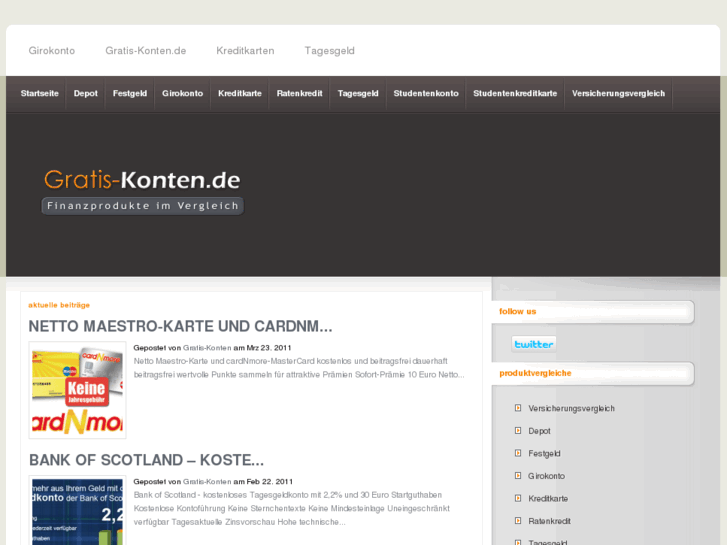Open Gratis-Konten.de link in top bar
The width and height of the screenshot is (727, 545).
[146, 51]
